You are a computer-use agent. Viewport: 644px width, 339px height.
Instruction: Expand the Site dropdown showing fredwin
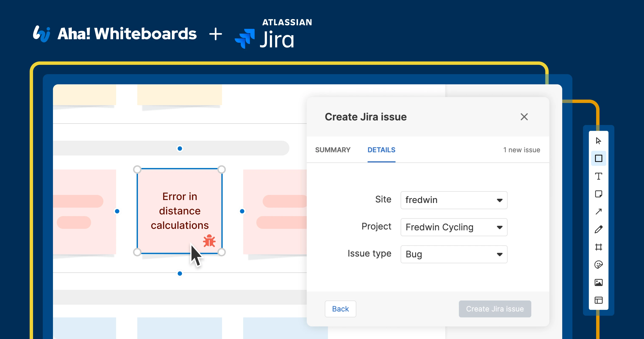[454, 200]
